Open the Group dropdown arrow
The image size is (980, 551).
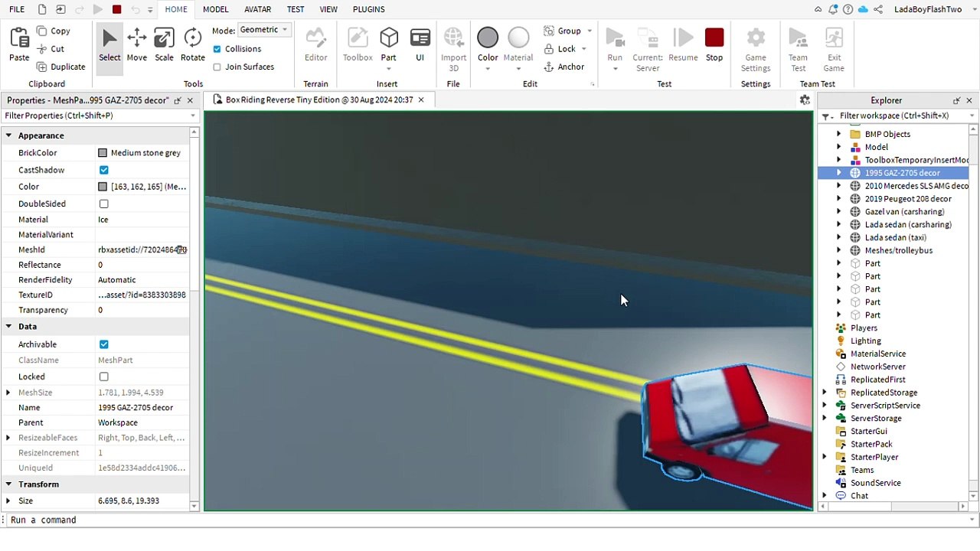(590, 31)
